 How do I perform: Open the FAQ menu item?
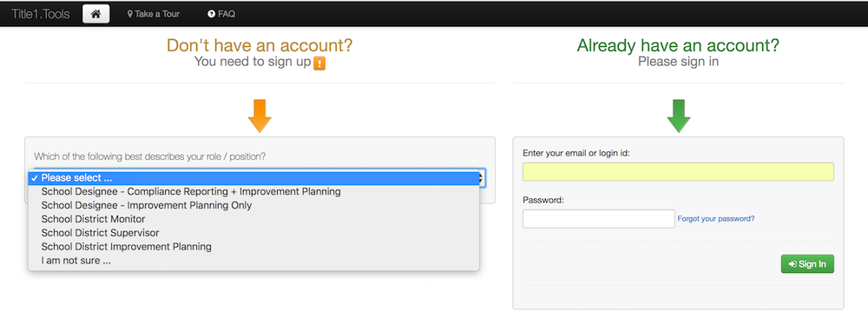point(221,15)
